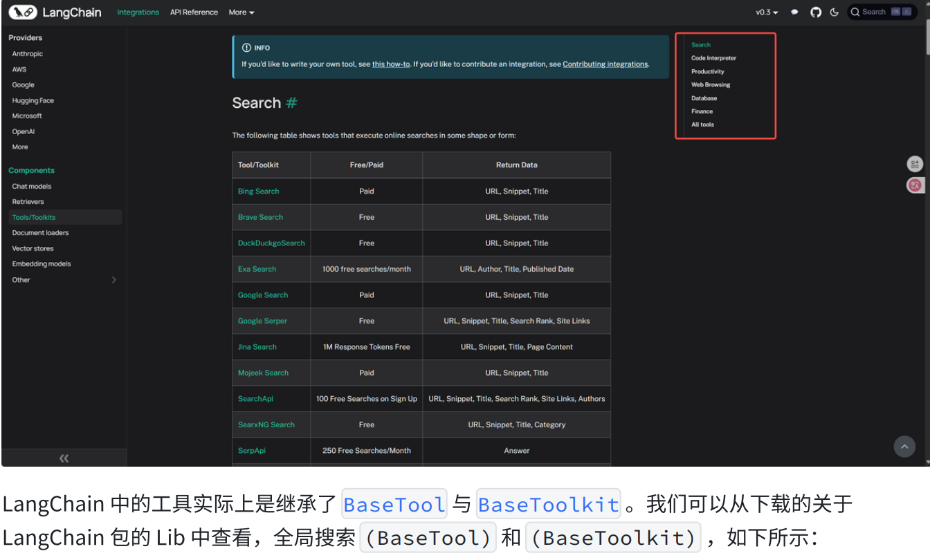Click the Providers section heading
Screen dimensions: 930x560
pyautogui.click(x=25, y=38)
